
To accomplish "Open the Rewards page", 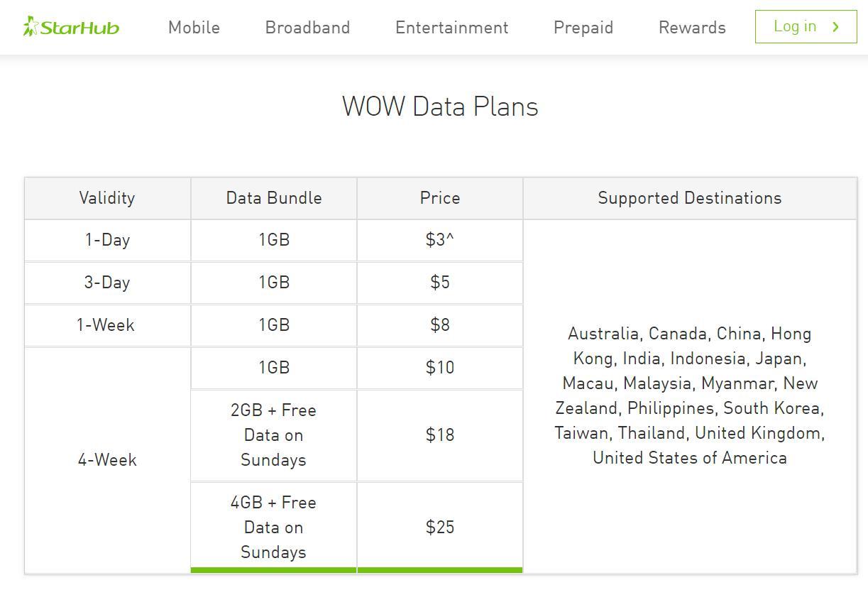I will click(692, 28).
